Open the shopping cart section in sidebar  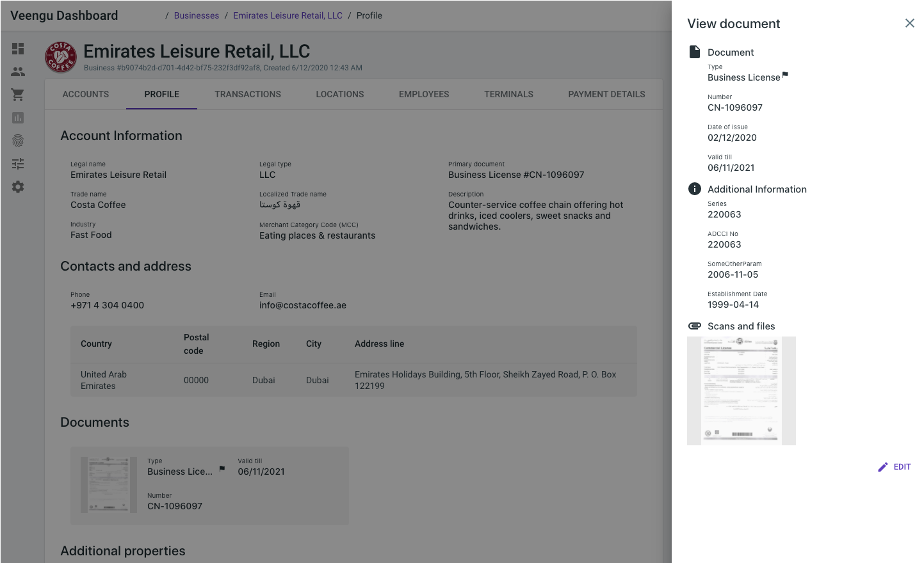click(18, 94)
